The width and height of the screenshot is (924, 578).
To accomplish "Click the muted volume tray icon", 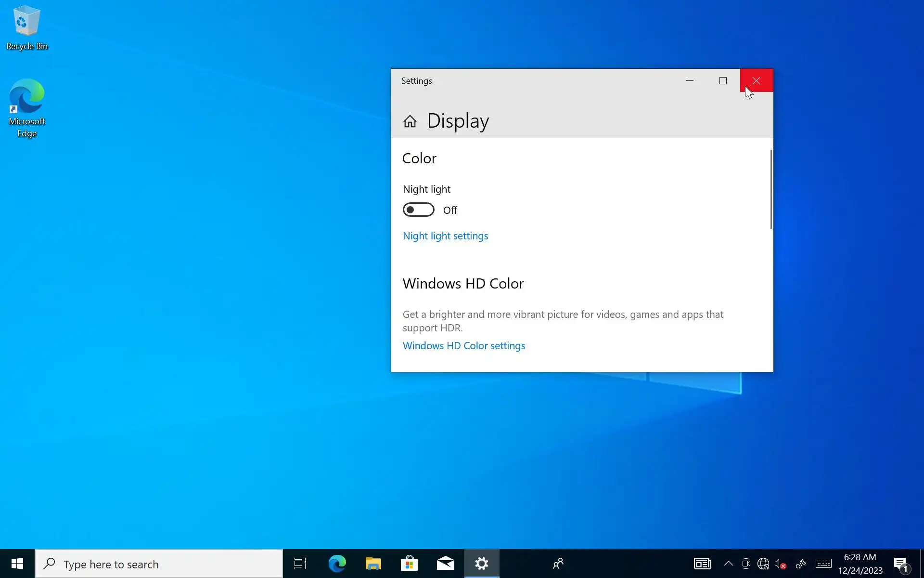I will 780,564.
